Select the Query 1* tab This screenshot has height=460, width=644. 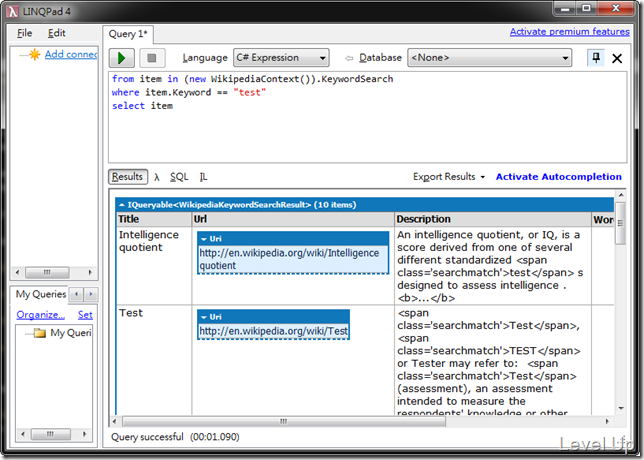pos(128,34)
